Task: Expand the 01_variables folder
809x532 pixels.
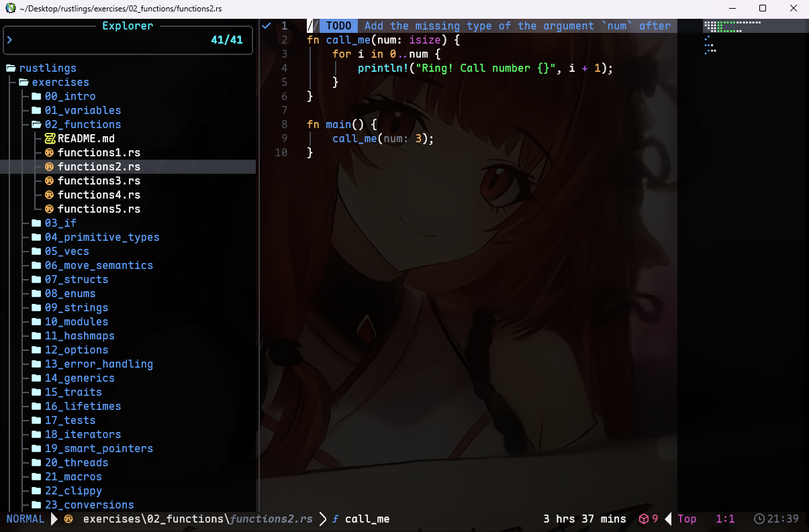Action: click(x=83, y=111)
